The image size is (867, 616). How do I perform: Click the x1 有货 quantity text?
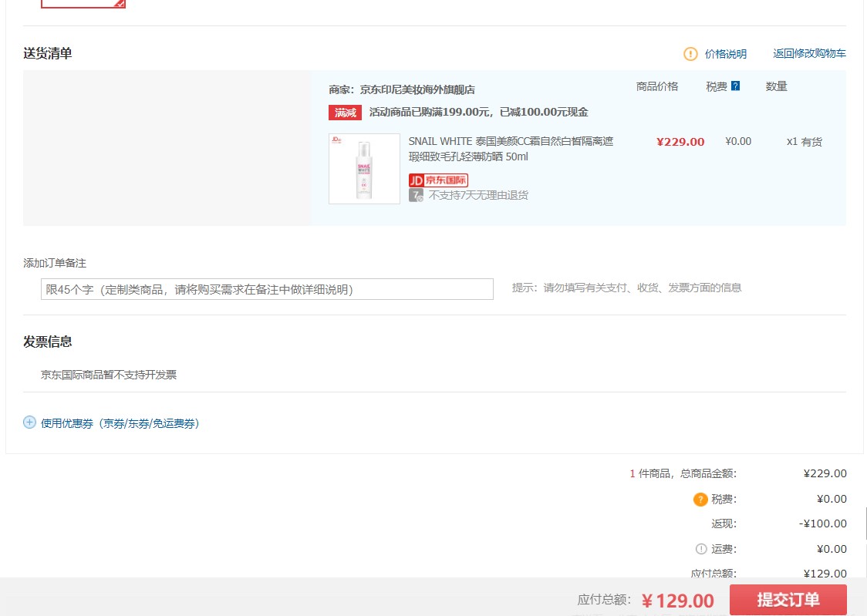point(804,141)
